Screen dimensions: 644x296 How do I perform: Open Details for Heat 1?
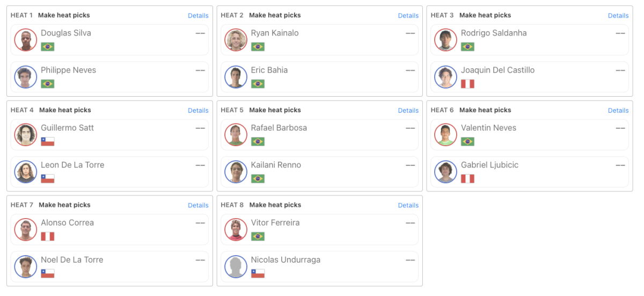(198, 16)
